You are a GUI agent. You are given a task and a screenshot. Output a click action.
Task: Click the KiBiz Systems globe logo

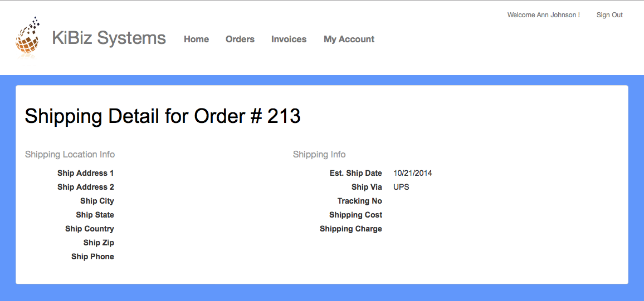pyautogui.click(x=28, y=37)
